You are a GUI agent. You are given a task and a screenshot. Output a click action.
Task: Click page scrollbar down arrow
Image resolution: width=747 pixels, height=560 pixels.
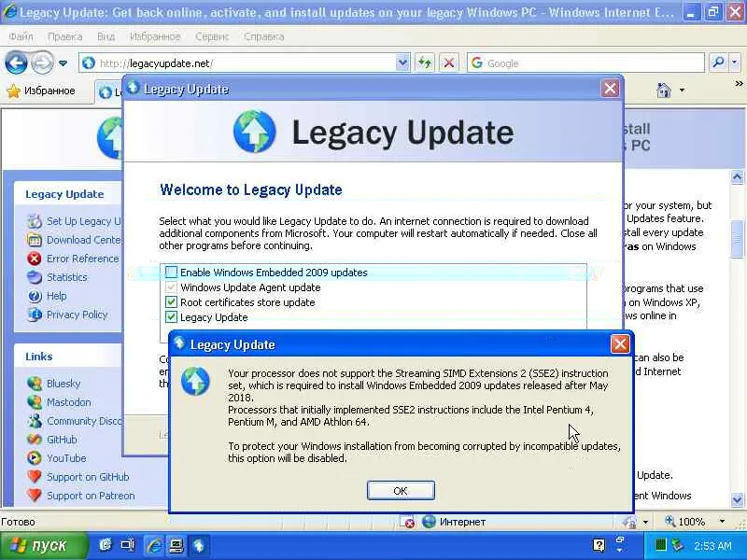coord(737,499)
